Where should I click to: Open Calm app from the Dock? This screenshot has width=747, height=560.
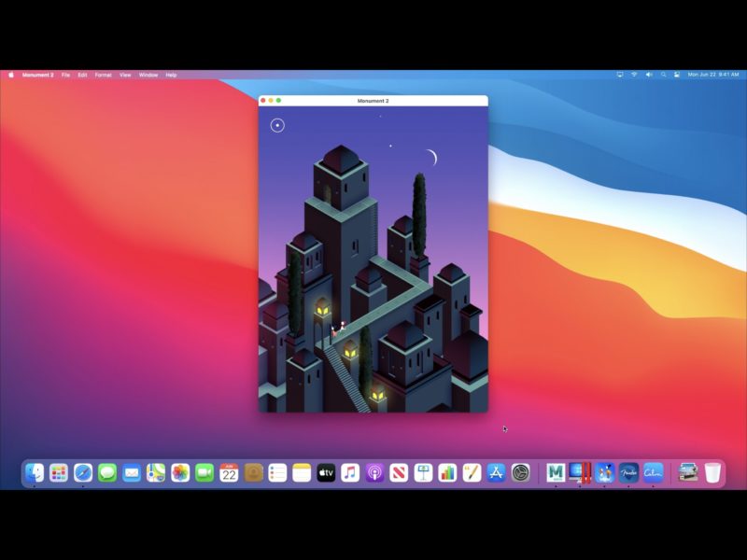[x=653, y=473]
